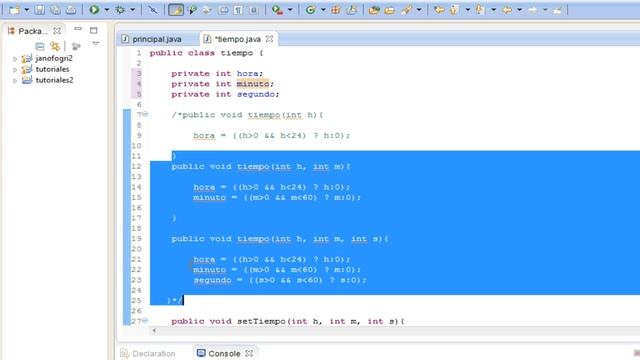The image size is (640, 360).
Task: Open the Debug configurations dropdown arrow
Action: [132, 10]
